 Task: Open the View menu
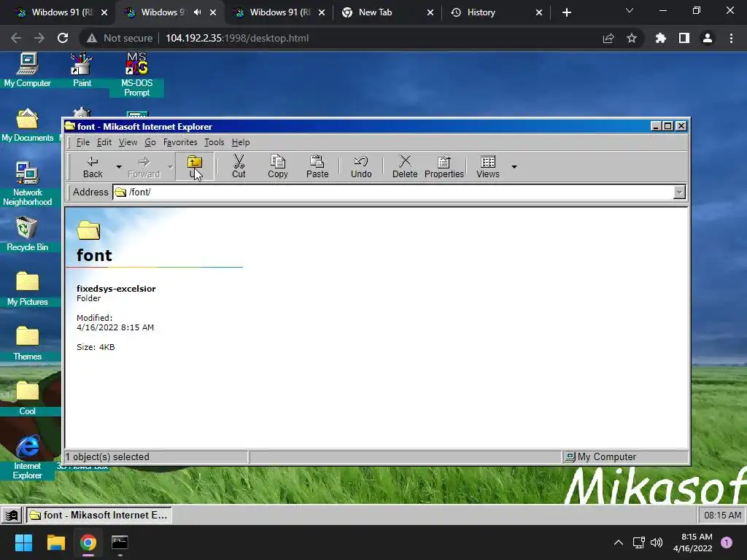[x=128, y=142]
